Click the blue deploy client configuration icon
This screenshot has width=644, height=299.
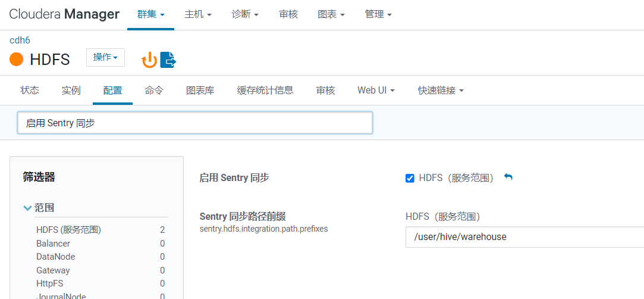pos(168,60)
